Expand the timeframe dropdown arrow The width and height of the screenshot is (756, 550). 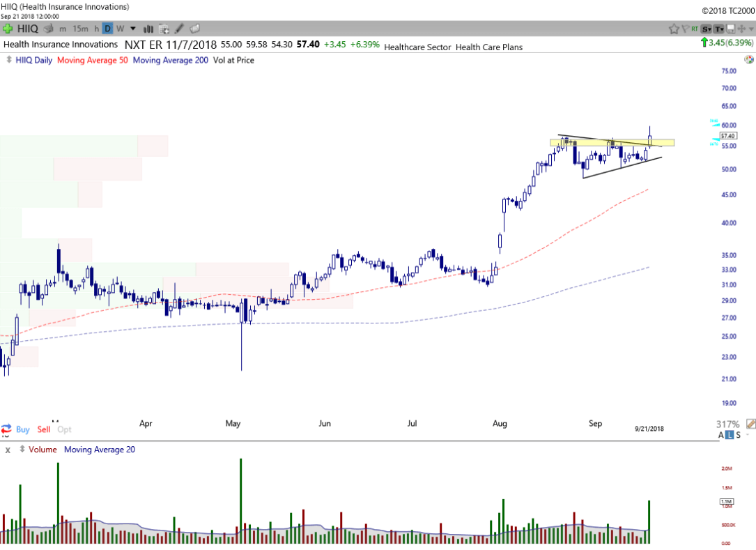click(133, 29)
